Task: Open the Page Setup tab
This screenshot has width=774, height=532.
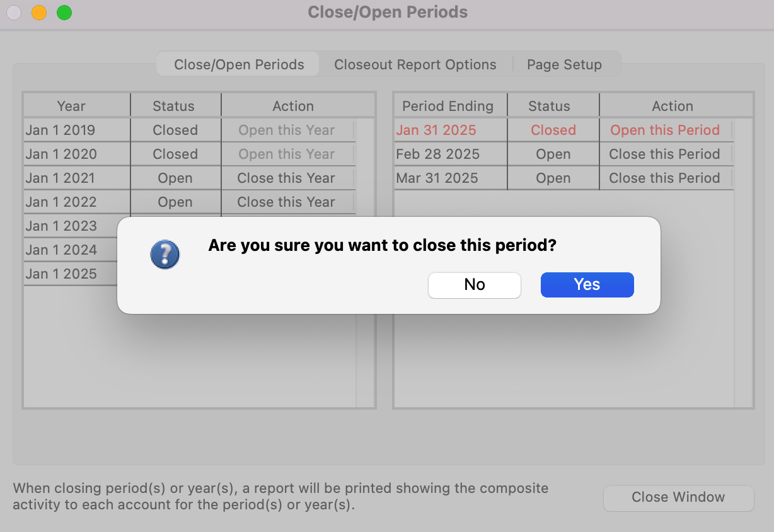Action: [564, 65]
